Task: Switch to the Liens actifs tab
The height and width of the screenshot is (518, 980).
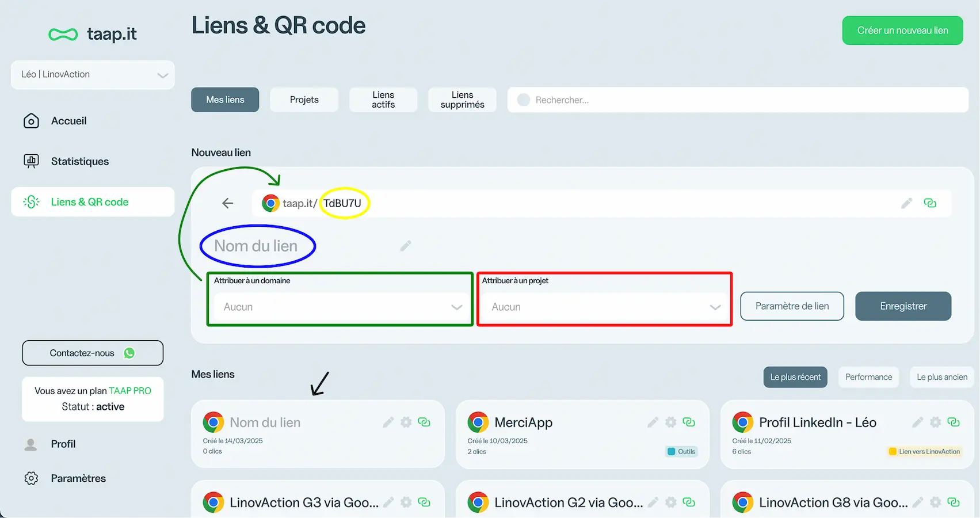Action: pos(383,100)
